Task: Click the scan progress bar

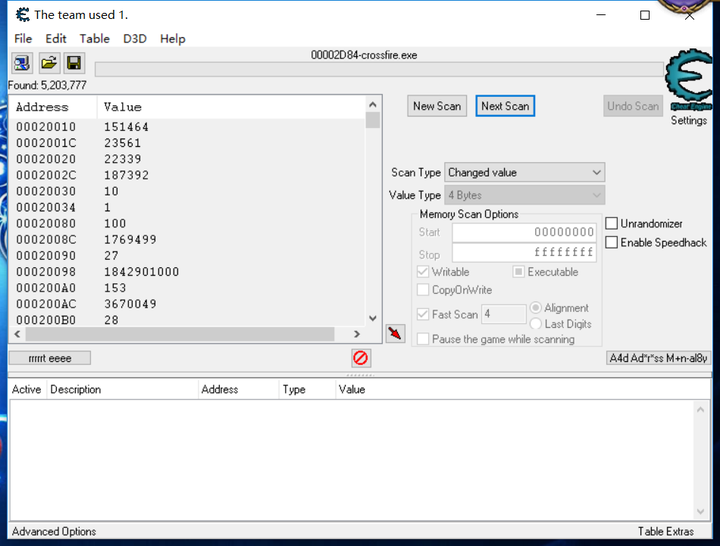Action: (x=379, y=70)
